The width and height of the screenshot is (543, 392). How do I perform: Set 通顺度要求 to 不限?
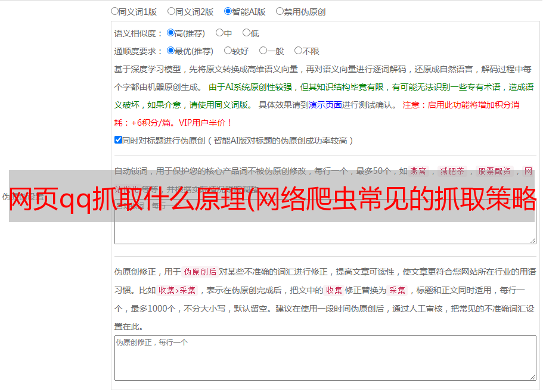coord(298,51)
